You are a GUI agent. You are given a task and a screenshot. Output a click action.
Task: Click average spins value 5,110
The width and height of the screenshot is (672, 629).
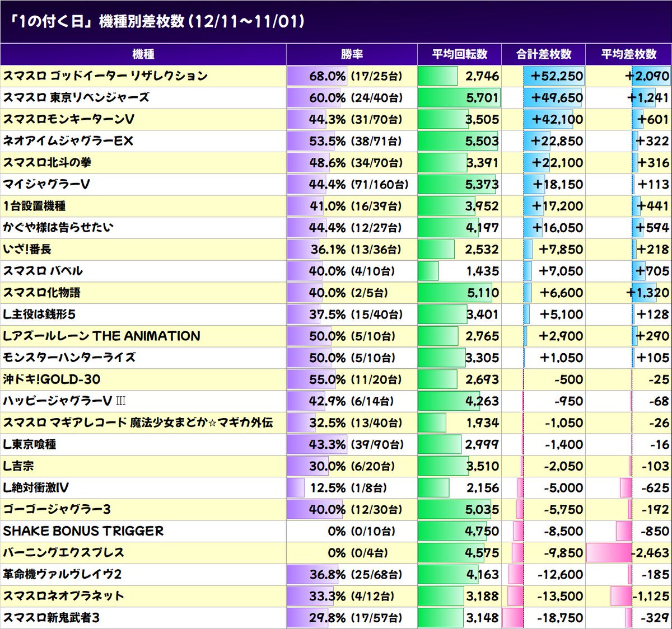pyautogui.click(x=483, y=293)
